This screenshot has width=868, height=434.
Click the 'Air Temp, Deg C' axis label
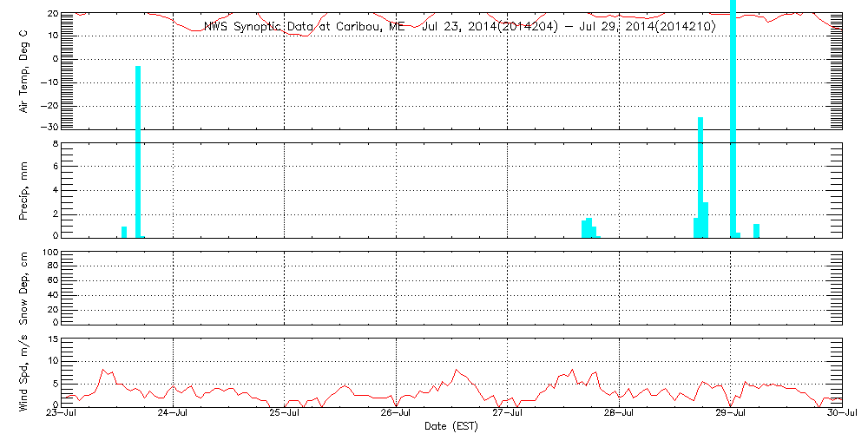(24, 70)
